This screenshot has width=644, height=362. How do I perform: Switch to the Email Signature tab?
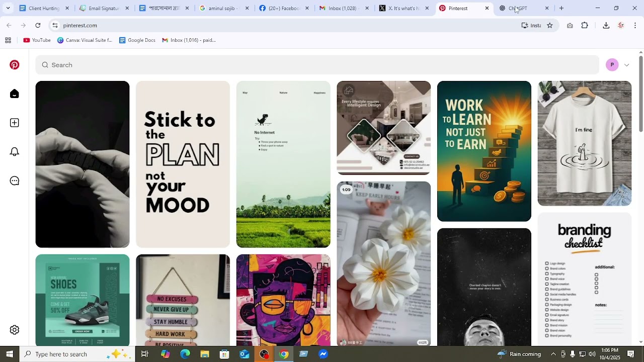104,8
